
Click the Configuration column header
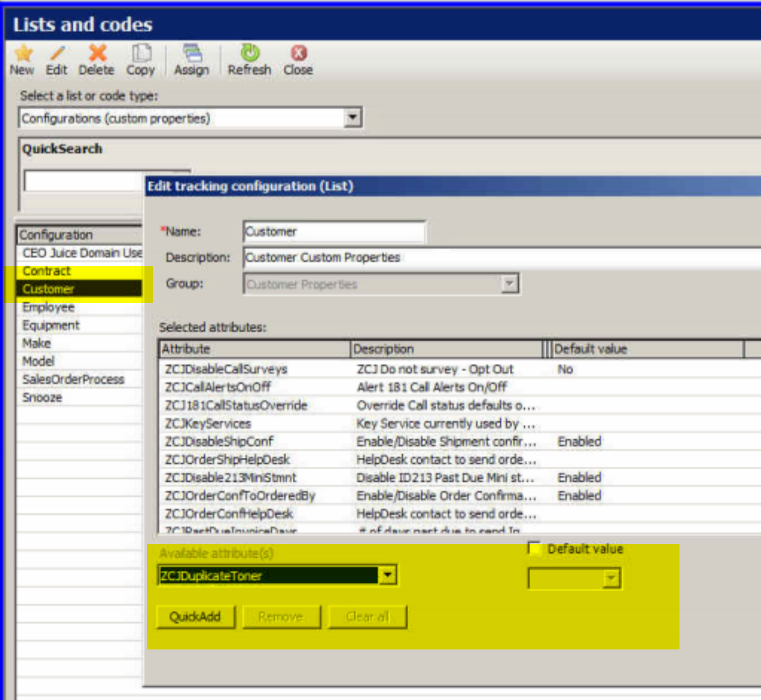79,235
